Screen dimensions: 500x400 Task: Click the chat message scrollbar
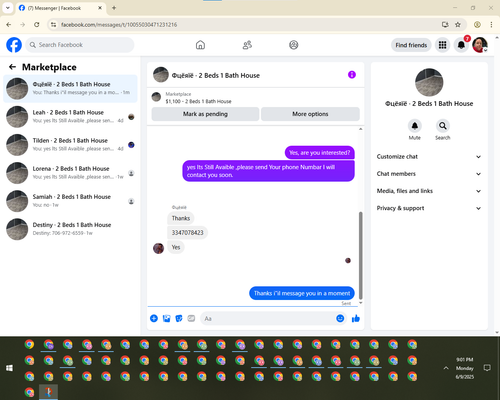tap(360, 255)
